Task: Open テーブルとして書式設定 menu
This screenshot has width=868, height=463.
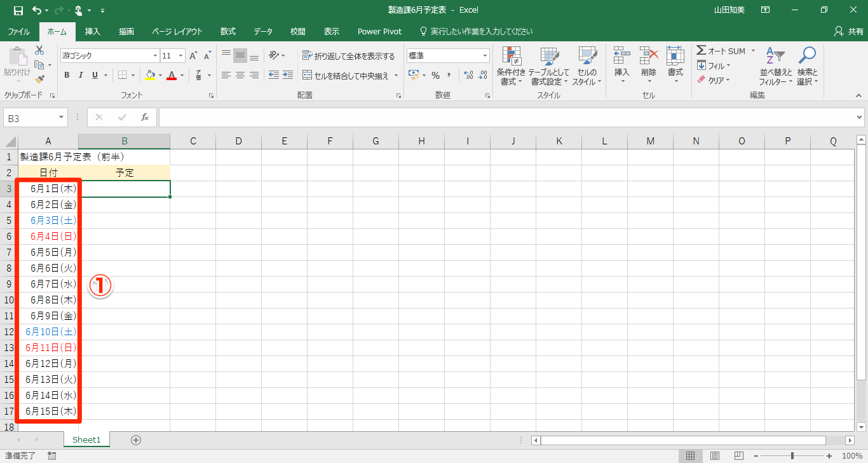Action: [549, 66]
